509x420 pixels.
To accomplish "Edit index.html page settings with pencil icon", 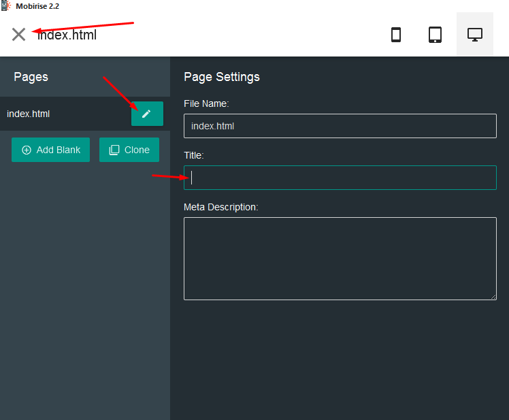I will (147, 114).
